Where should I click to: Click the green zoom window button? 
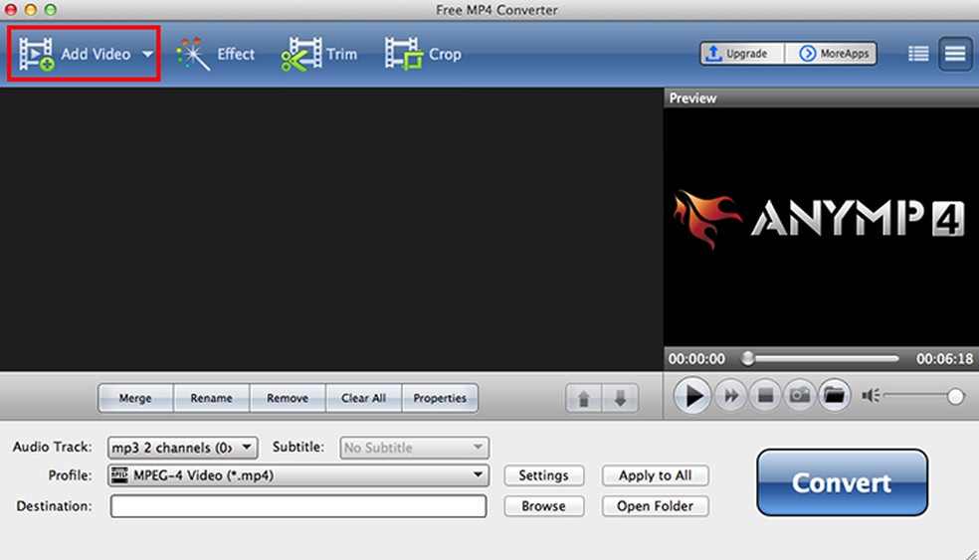pos(51,9)
